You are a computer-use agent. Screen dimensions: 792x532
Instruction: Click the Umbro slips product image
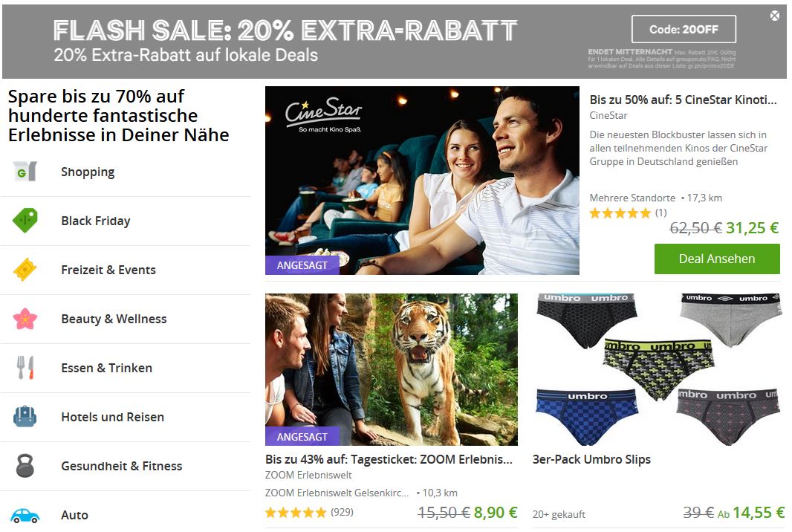click(659, 369)
